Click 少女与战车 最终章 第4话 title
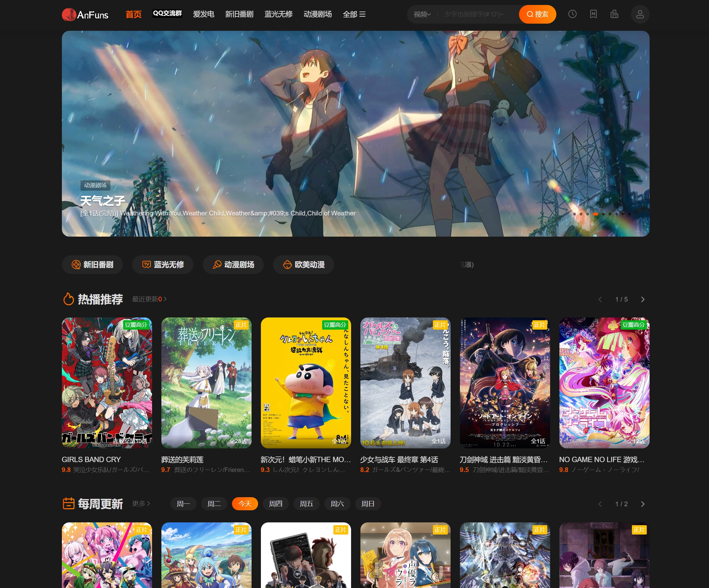 (399, 459)
